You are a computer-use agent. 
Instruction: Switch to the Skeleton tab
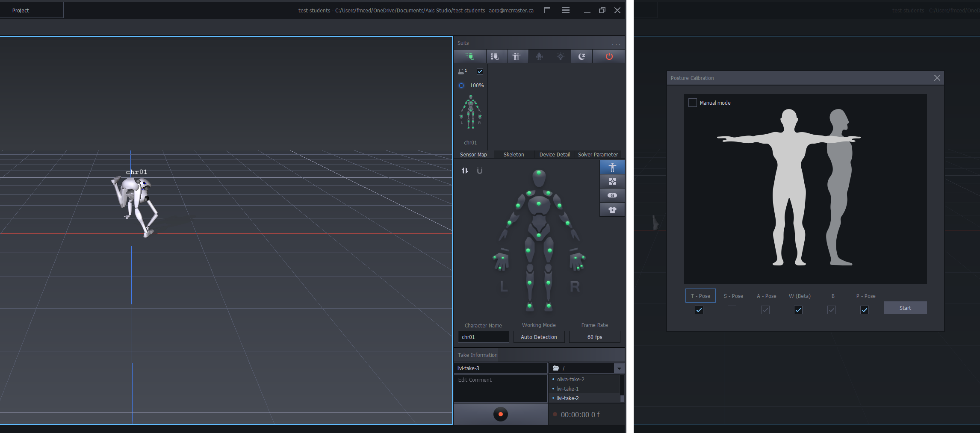514,154
